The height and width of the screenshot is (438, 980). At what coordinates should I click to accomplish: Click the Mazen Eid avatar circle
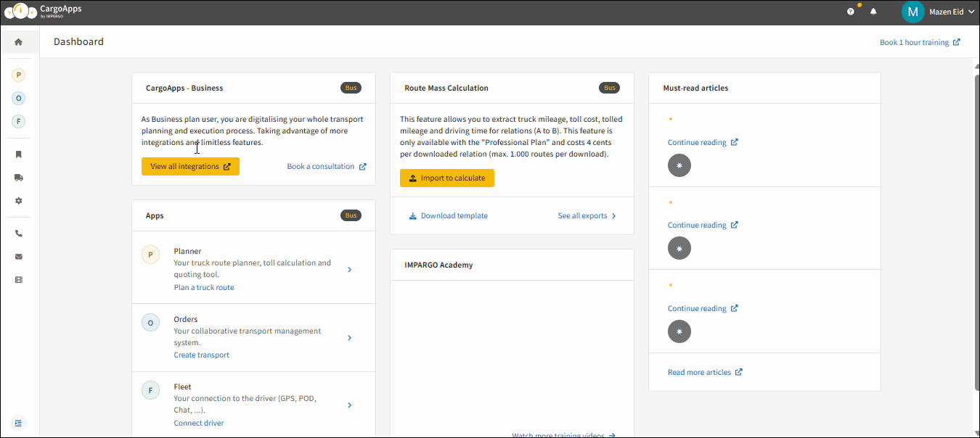(912, 12)
